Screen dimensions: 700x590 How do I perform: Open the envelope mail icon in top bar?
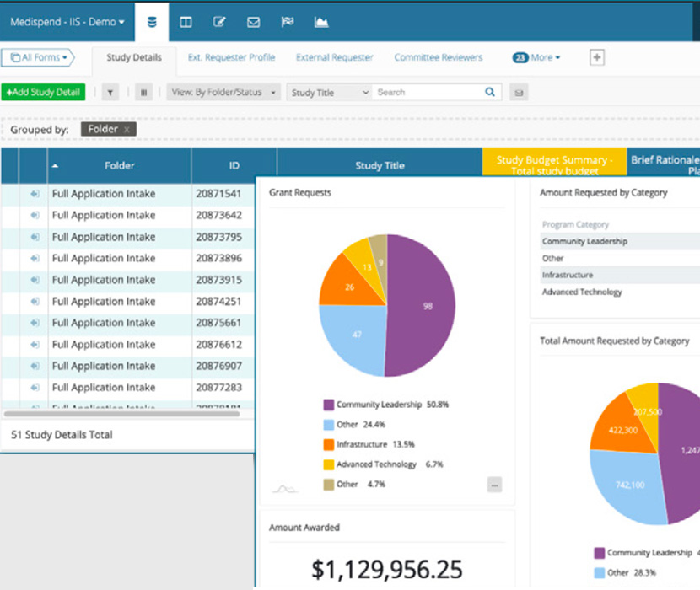[253, 22]
